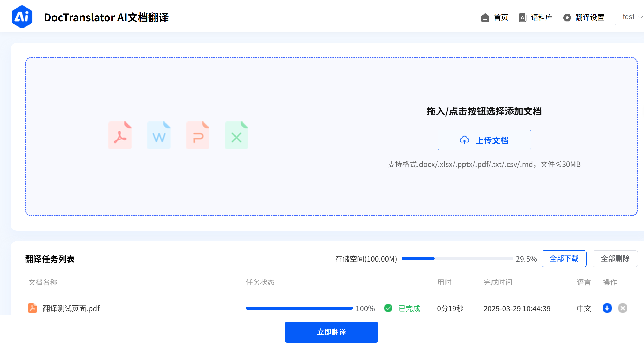The width and height of the screenshot is (644, 347).
Task: Click the DocTranslator AI hexagon logo
Action: (22, 16)
